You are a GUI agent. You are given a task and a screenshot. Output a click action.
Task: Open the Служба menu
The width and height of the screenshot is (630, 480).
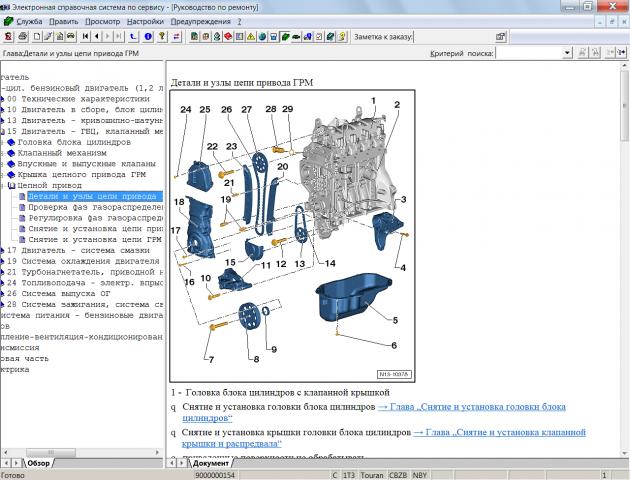click(29, 22)
